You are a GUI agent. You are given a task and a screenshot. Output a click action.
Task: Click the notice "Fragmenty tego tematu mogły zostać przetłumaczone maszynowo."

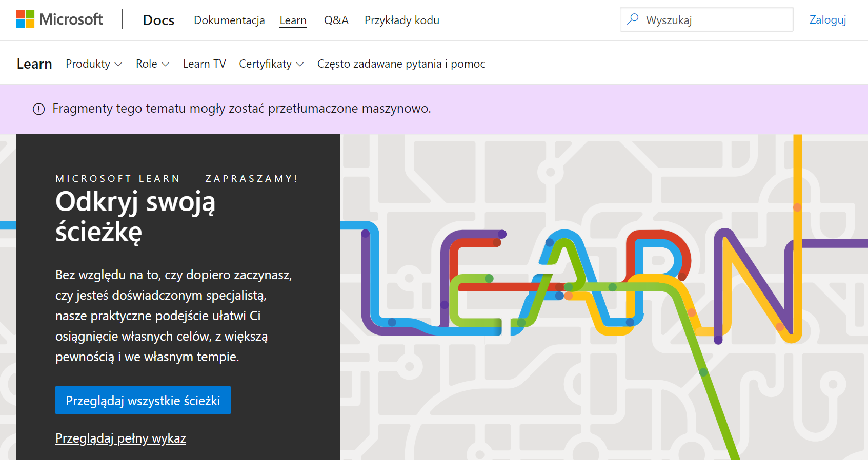tap(241, 109)
